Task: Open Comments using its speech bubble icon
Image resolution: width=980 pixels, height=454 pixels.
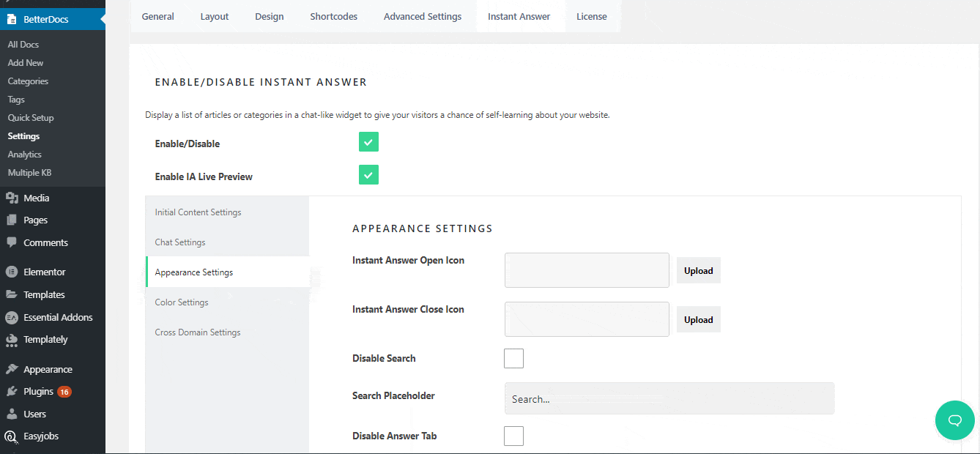Action: (12, 242)
